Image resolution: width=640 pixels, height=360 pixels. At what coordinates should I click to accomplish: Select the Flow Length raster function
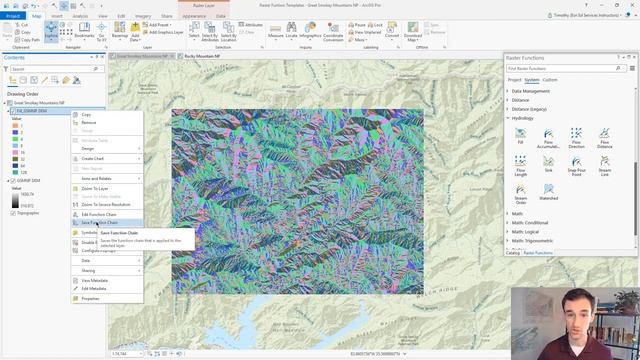520,166
